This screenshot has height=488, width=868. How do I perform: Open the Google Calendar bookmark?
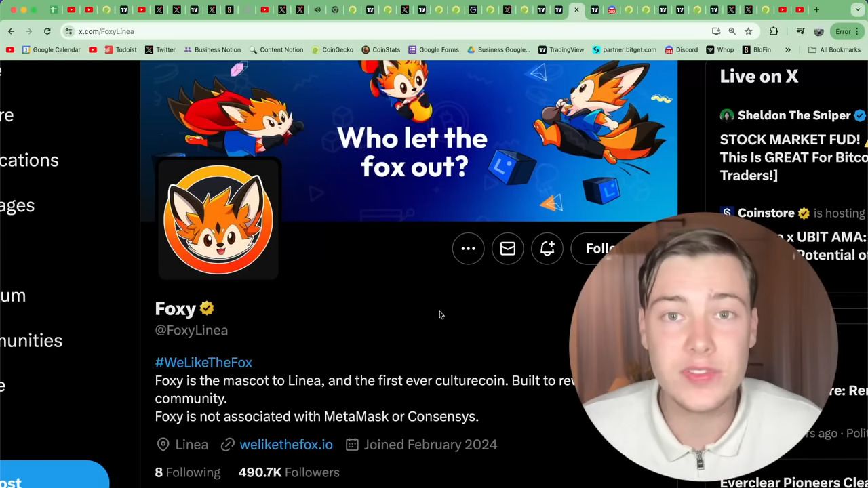click(x=52, y=49)
